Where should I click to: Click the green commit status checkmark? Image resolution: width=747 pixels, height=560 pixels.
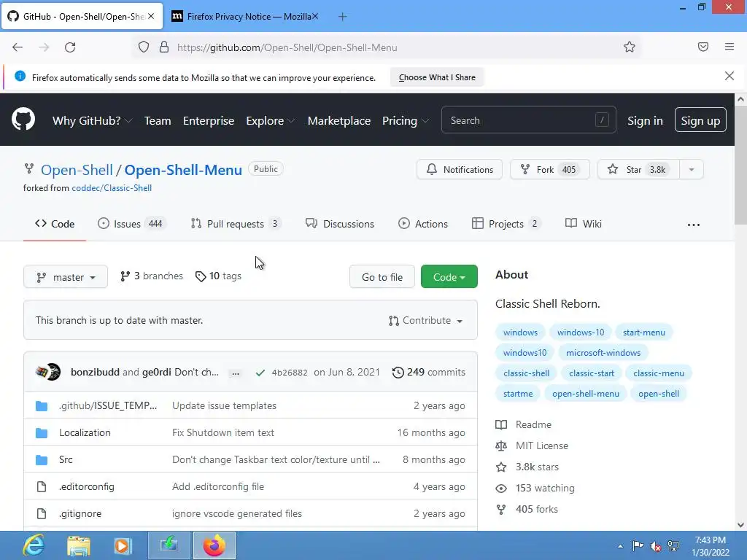pyautogui.click(x=260, y=373)
